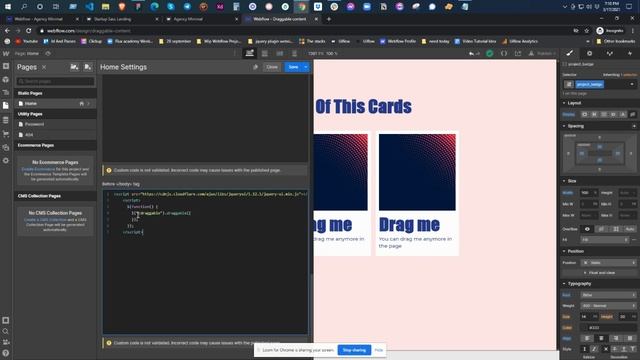Toggle italic text style
The image size is (640, 360).
[594, 349]
